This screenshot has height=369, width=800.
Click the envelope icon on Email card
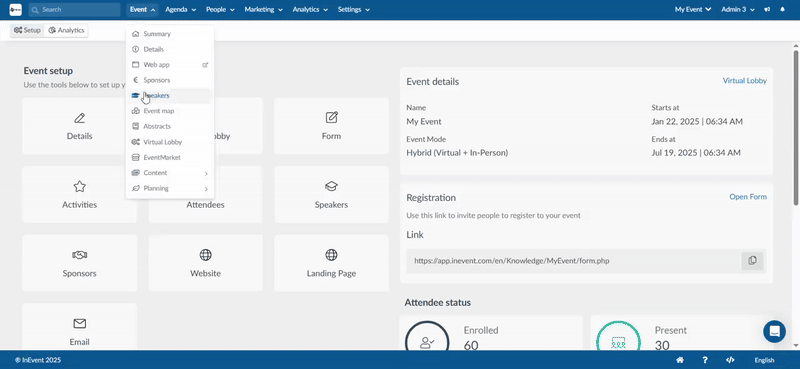(80, 324)
